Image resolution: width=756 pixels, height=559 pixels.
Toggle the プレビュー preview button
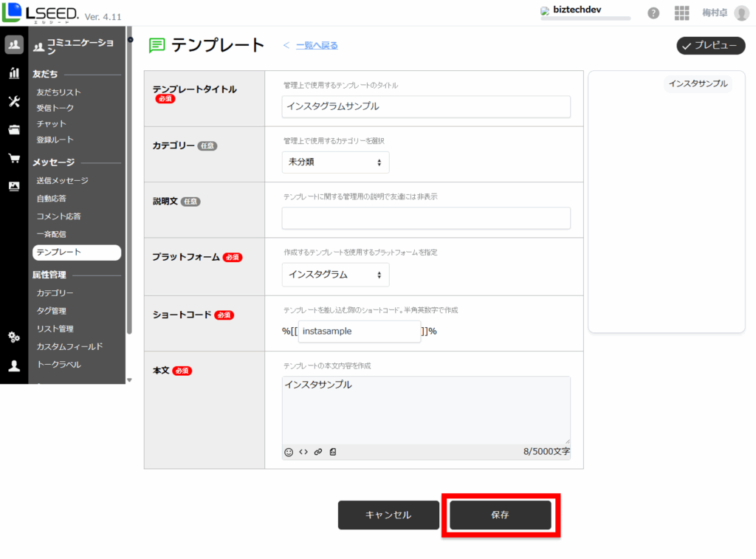click(710, 46)
